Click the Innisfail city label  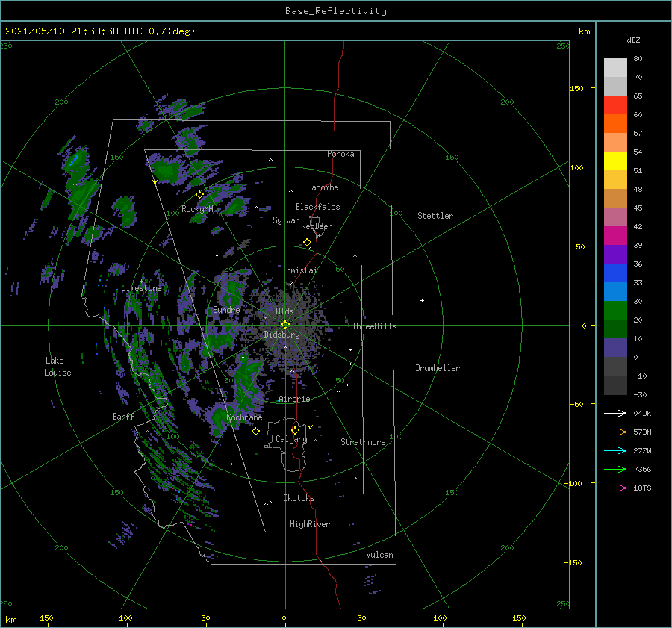[302, 270]
